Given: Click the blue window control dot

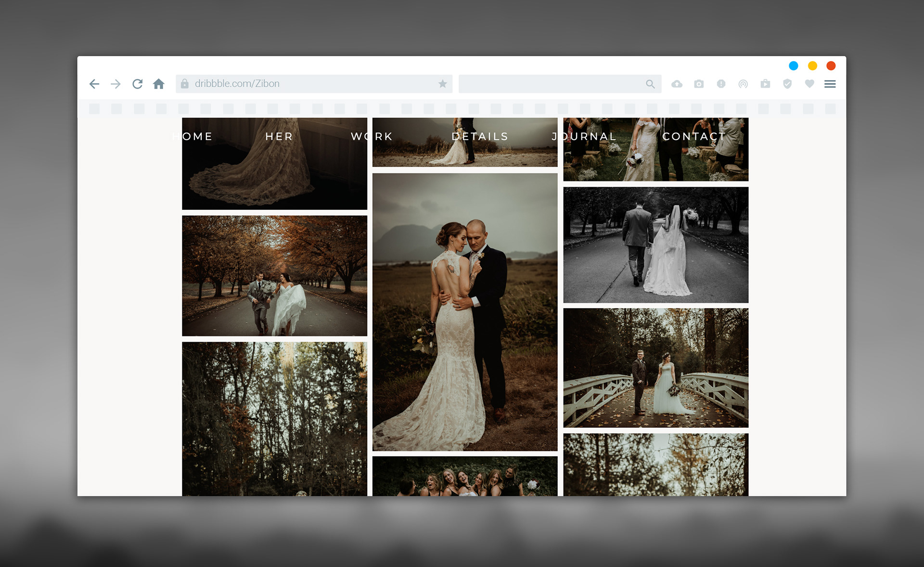Looking at the screenshot, I should [x=794, y=65].
